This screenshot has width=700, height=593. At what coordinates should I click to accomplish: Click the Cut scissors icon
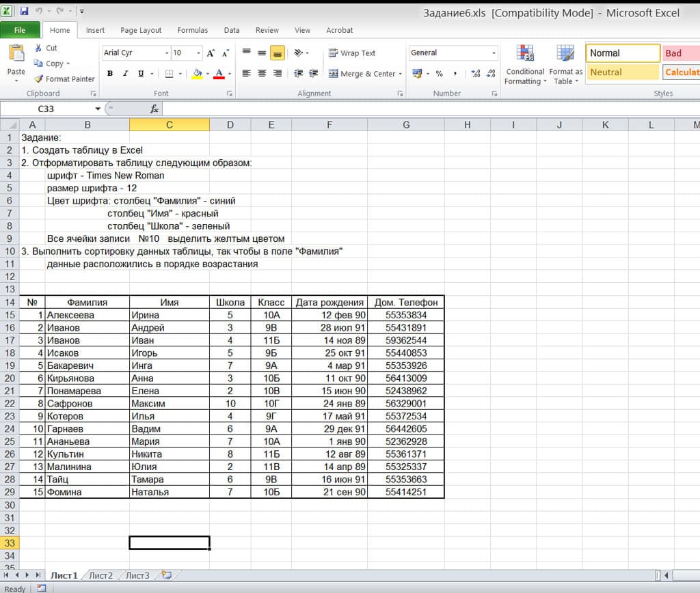coord(38,48)
